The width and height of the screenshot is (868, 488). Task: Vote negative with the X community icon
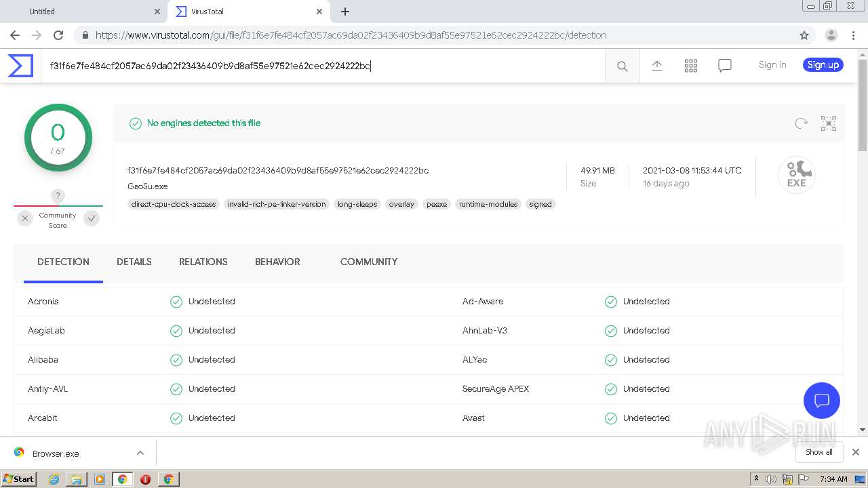click(25, 218)
